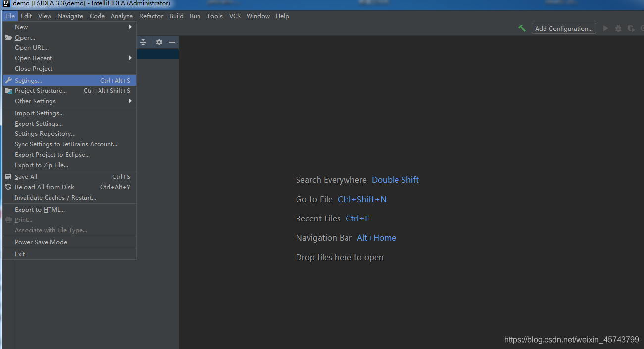Click the Ctrl+E shortcut text
The image size is (644, 349).
click(x=357, y=218)
